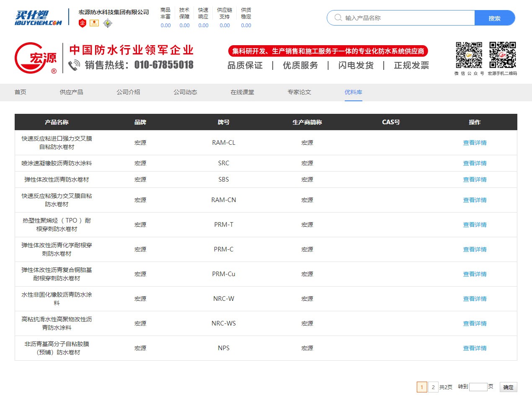Click the 快速响应 rating score

pyautogui.click(x=203, y=26)
